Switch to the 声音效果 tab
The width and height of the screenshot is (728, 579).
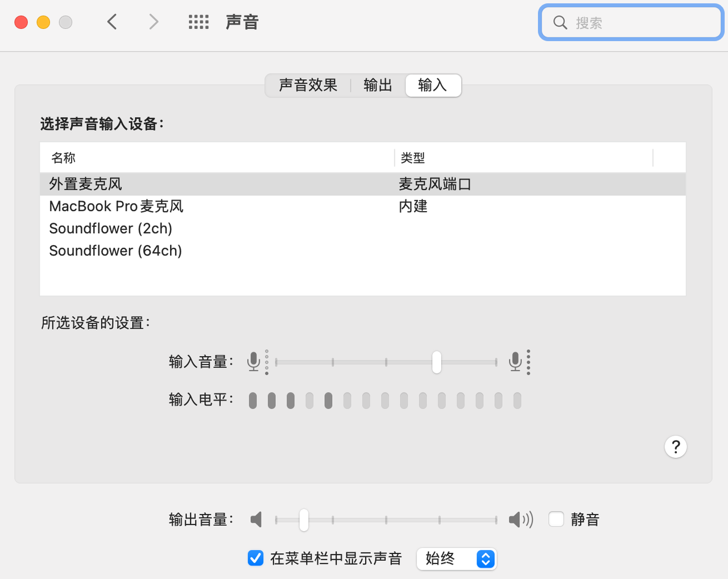308,85
